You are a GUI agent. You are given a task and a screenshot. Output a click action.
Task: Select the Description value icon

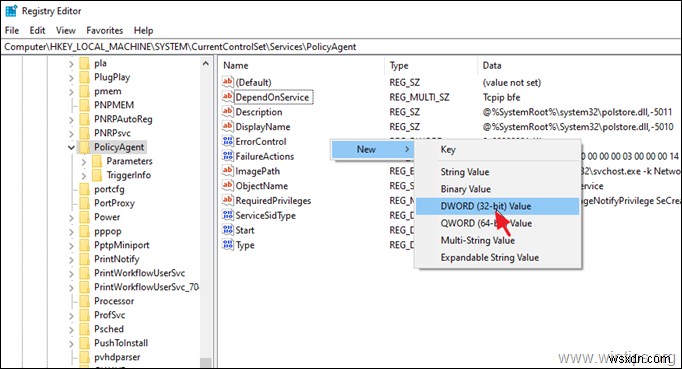coord(227,111)
